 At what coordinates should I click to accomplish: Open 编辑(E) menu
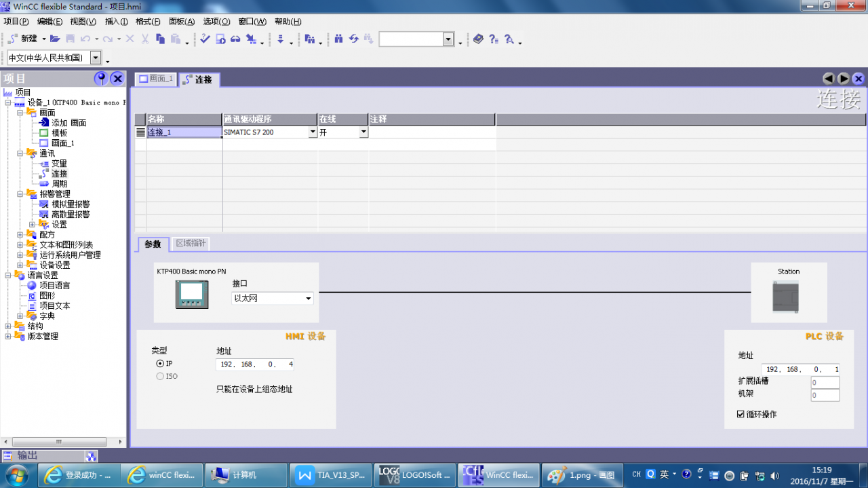point(50,22)
